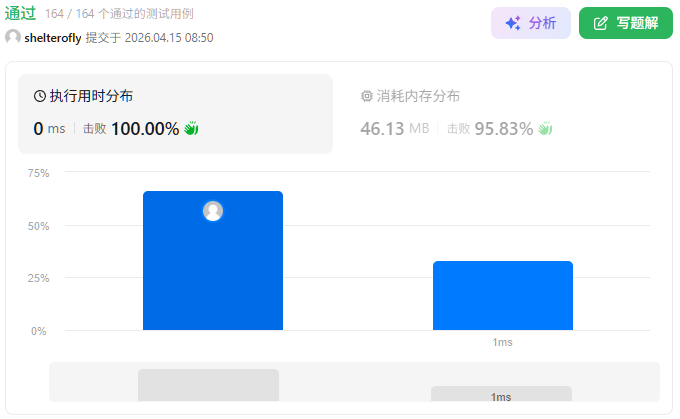This screenshot has height=419, width=680.
Task: Click the sparkle icon on the 分析 button
Action: [512, 23]
